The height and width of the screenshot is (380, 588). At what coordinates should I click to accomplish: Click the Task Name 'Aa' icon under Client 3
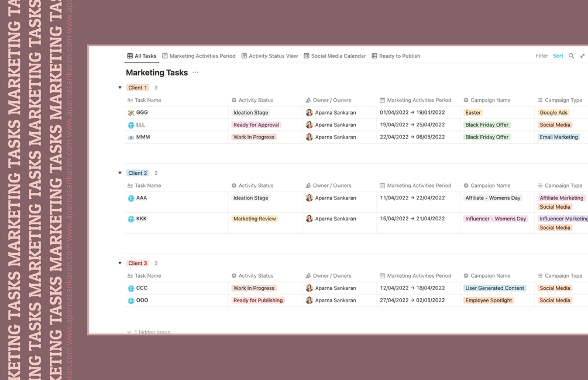(130, 276)
